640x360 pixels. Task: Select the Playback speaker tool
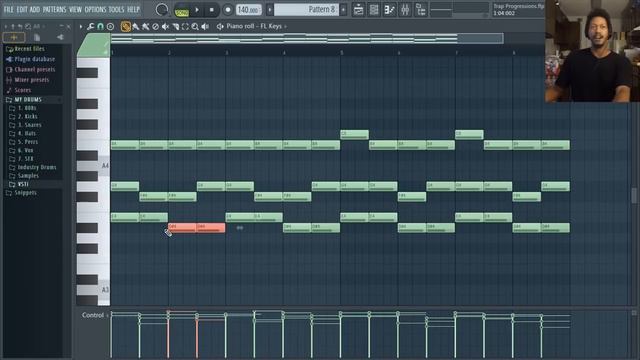tap(205, 27)
